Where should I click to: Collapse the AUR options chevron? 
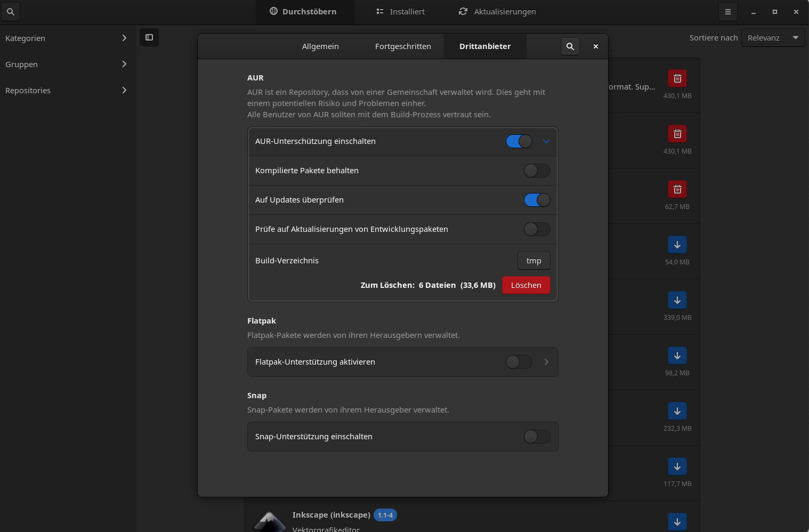[546, 141]
